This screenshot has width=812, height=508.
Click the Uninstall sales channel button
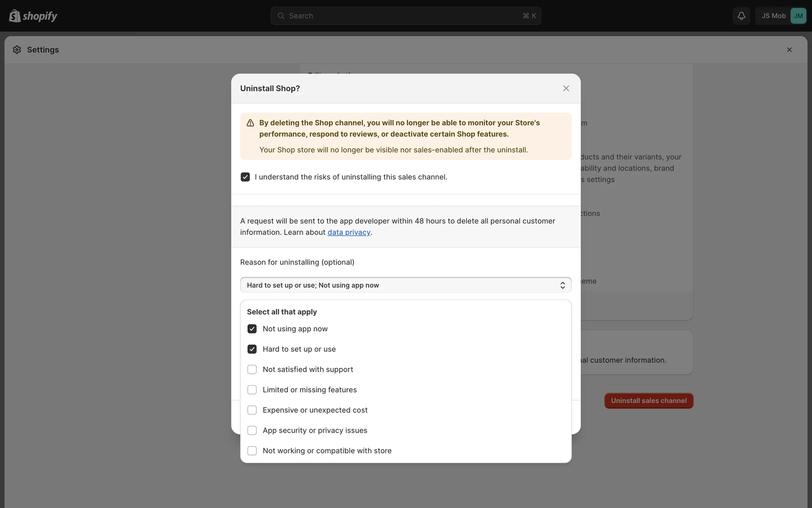pos(648,400)
